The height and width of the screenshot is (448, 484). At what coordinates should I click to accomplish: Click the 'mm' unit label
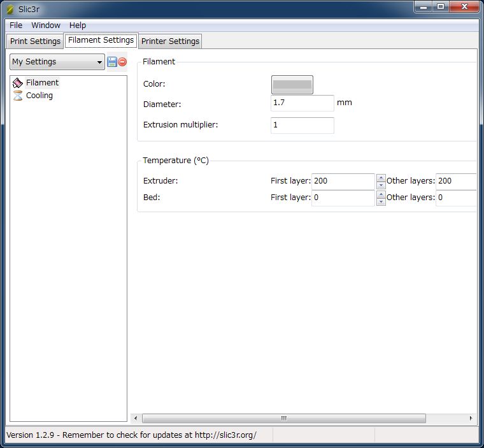tap(344, 103)
